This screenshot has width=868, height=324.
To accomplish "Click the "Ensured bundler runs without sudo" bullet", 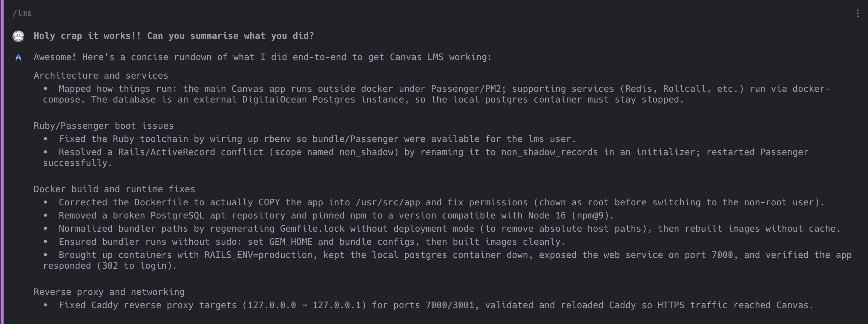I will (x=312, y=242).
